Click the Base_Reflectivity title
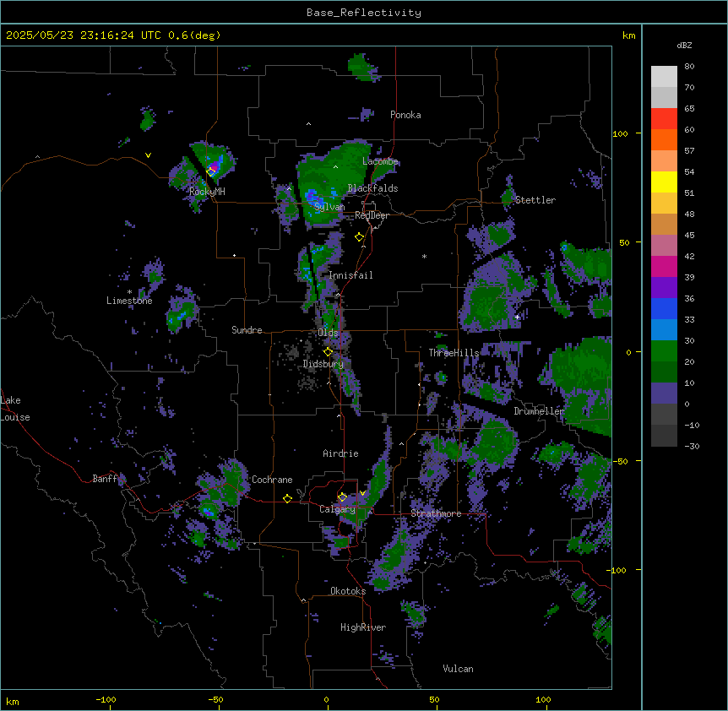The width and height of the screenshot is (728, 711). click(x=364, y=13)
